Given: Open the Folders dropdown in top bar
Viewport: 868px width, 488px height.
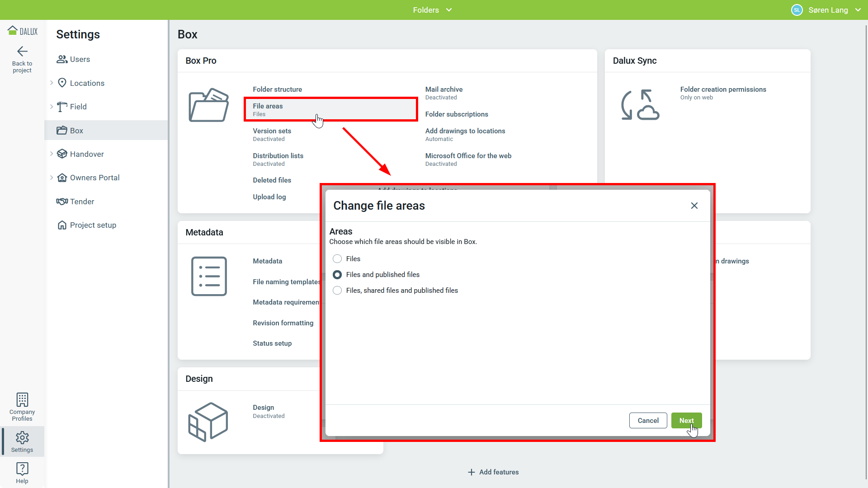Looking at the screenshot, I should 432,10.
